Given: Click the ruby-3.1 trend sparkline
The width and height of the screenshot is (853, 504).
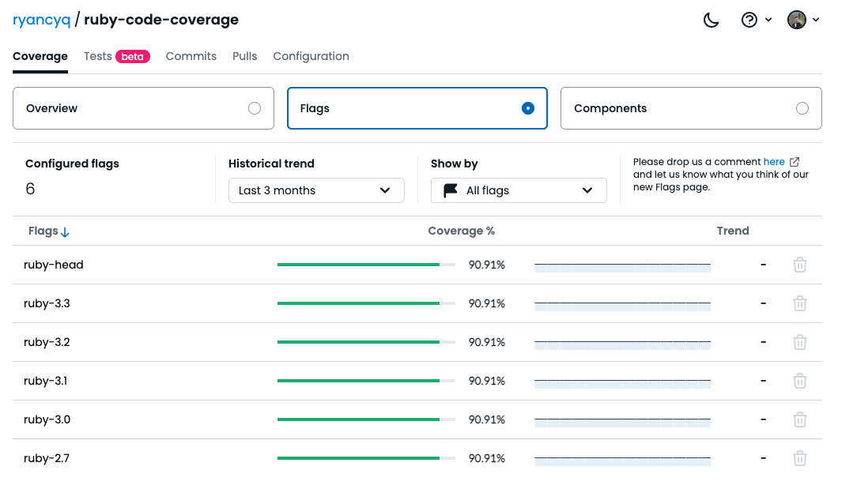Looking at the screenshot, I should pos(622,383).
